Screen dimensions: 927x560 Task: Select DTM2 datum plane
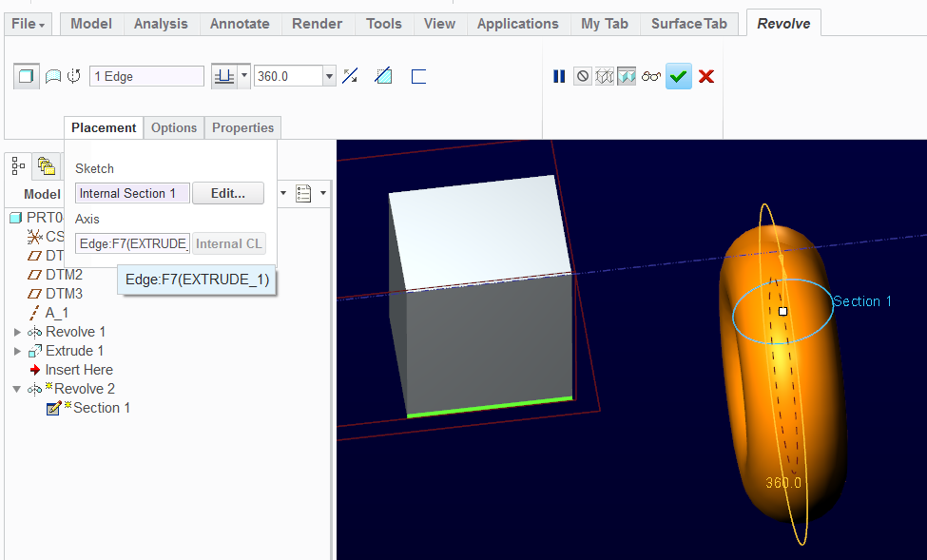coord(55,275)
